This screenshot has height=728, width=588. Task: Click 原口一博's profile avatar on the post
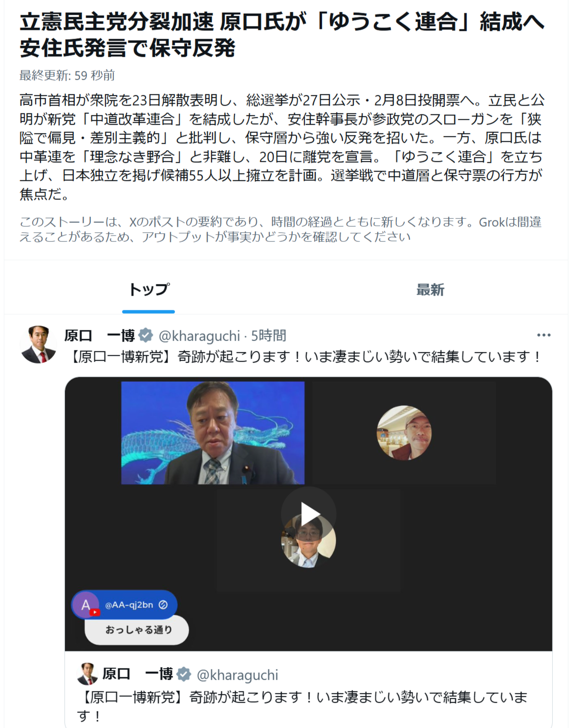coord(38,344)
